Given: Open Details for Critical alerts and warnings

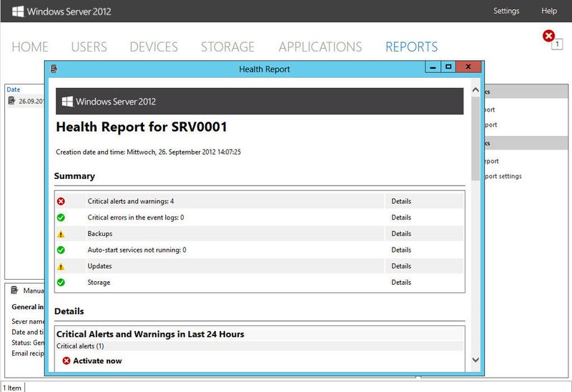Looking at the screenshot, I should (x=401, y=201).
